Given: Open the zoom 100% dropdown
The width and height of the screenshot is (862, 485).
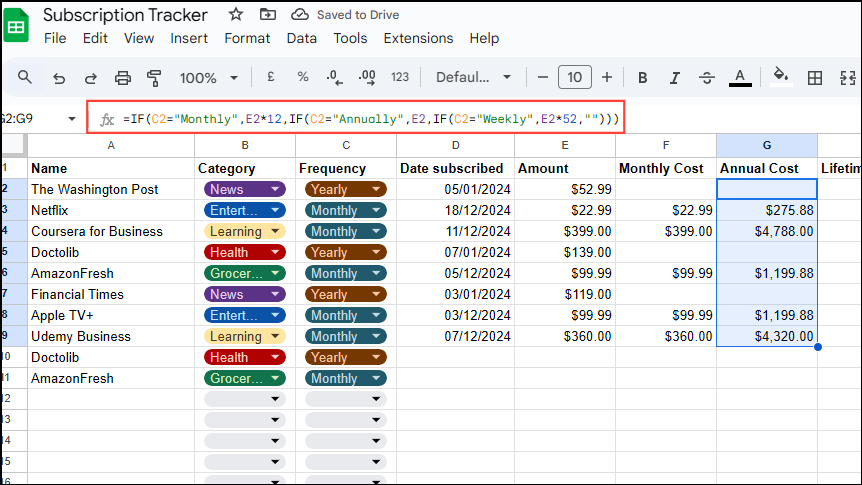Looking at the screenshot, I should 208,78.
